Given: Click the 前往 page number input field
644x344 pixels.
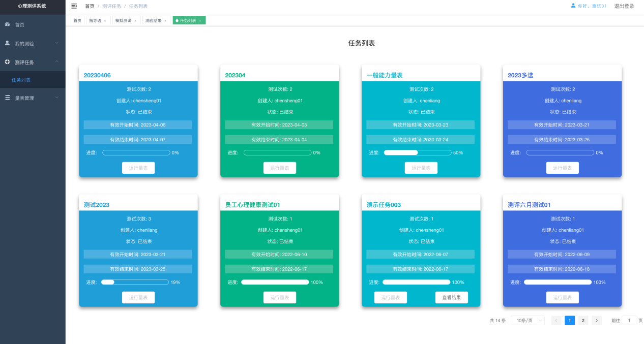Looking at the screenshot, I should (x=629, y=321).
